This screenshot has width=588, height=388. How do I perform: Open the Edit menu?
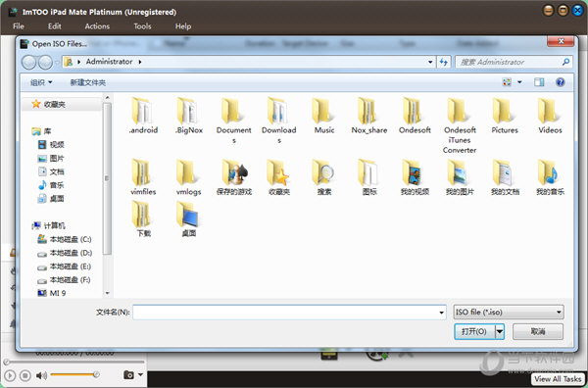click(54, 26)
